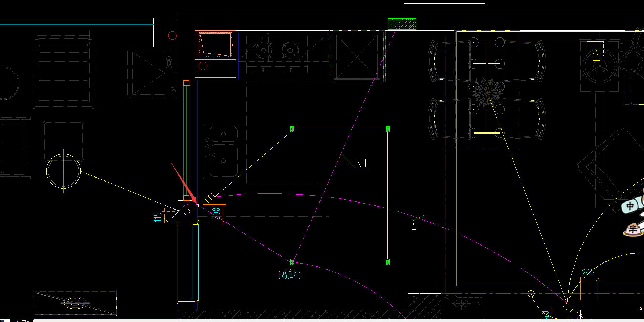Select the rotated 200 dimension beside the door
This screenshot has width=644, height=322.
(x=216, y=214)
